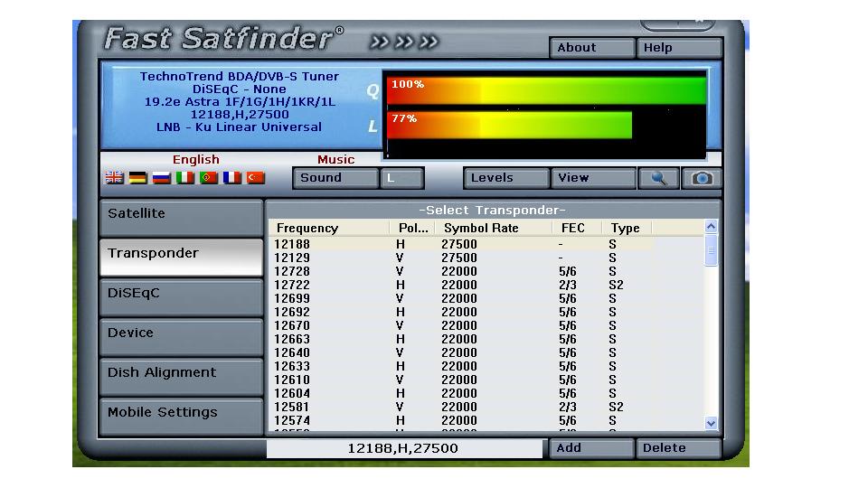Screen dimensions: 868x488
Task: Click the transponder list scroll up arrow
Action: tap(712, 226)
